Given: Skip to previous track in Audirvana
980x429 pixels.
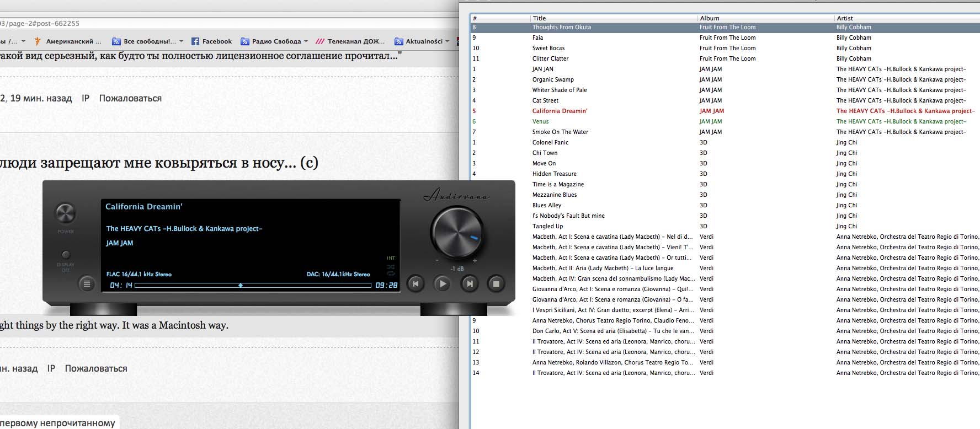Looking at the screenshot, I should tap(416, 284).
